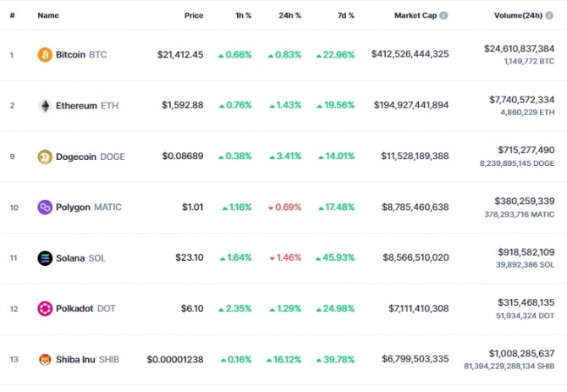The width and height of the screenshot is (567, 392).
Task: Click Polkadot price $6.10
Action: 192,308
